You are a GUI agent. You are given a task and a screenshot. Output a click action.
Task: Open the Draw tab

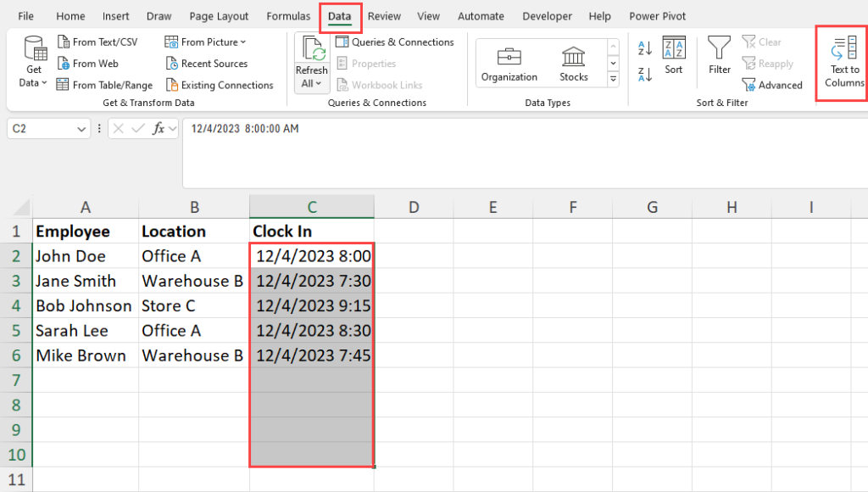[159, 16]
